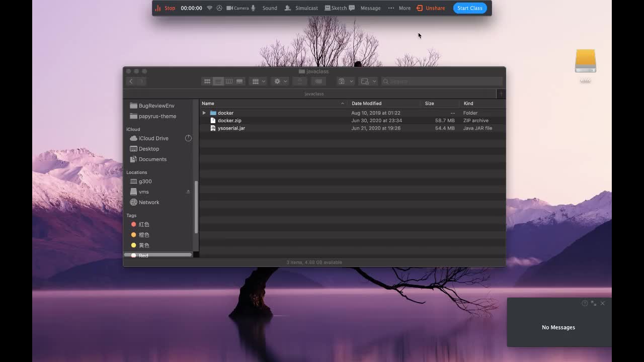The height and width of the screenshot is (362, 644).
Task: Click the Java JAR file kind text
Action: click(x=477, y=128)
